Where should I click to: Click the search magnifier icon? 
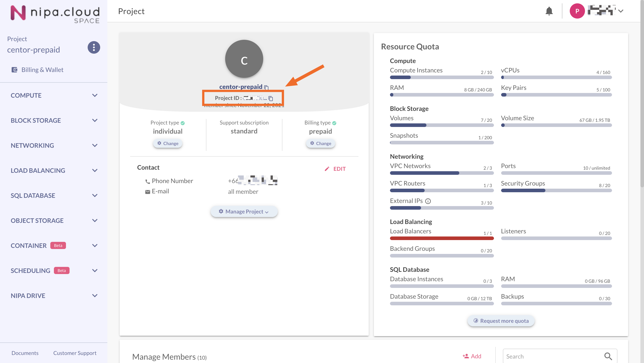pos(608,356)
